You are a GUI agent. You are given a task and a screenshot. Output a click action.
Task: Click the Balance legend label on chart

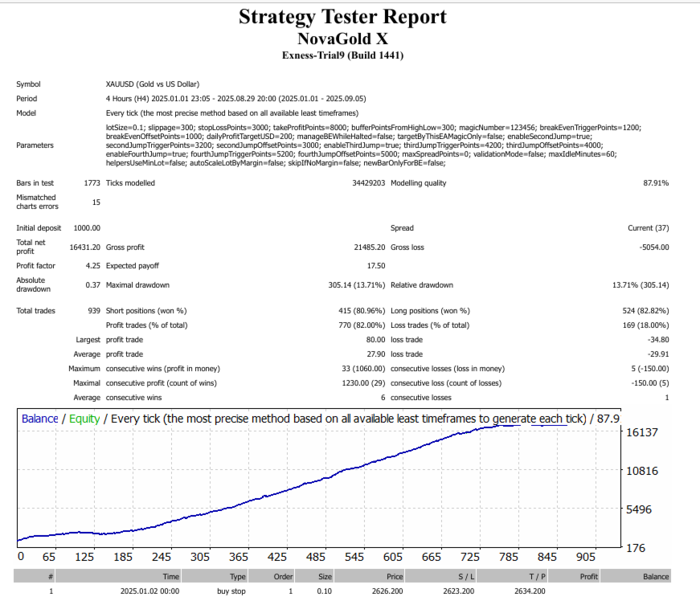(x=39, y=419)
